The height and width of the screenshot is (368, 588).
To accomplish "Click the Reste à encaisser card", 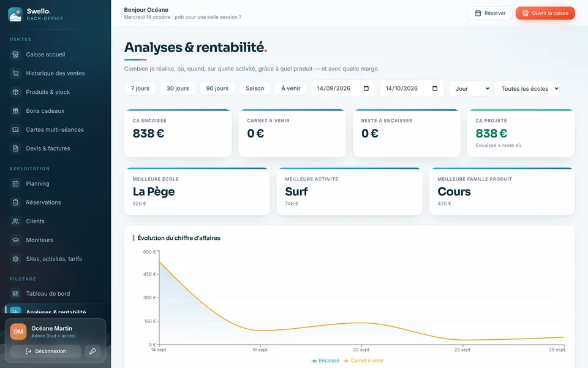I will click(x=407, y=133).
